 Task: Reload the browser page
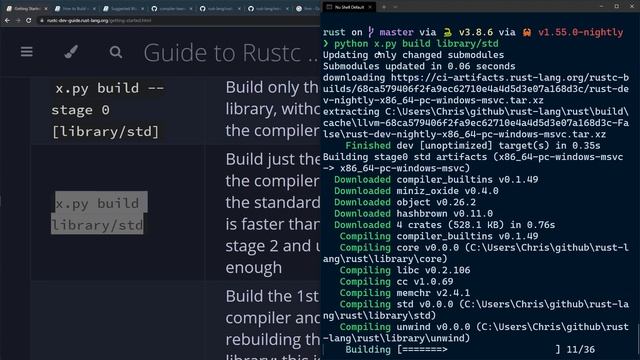coord(29,20)
